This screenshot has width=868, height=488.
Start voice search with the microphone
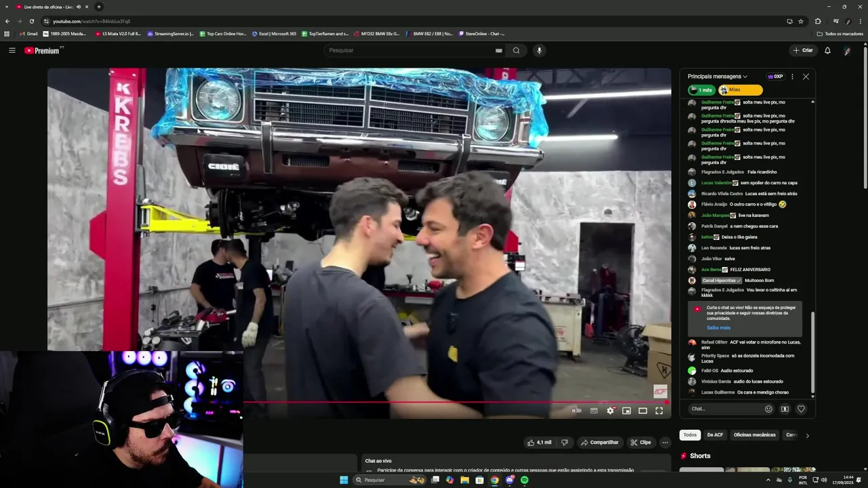(539, 50)
